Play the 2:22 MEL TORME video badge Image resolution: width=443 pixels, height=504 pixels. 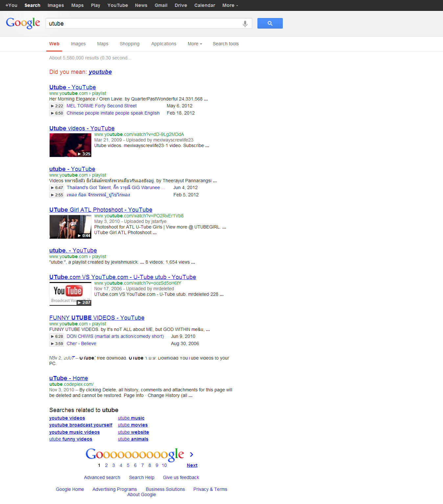[x=56, y=106]
